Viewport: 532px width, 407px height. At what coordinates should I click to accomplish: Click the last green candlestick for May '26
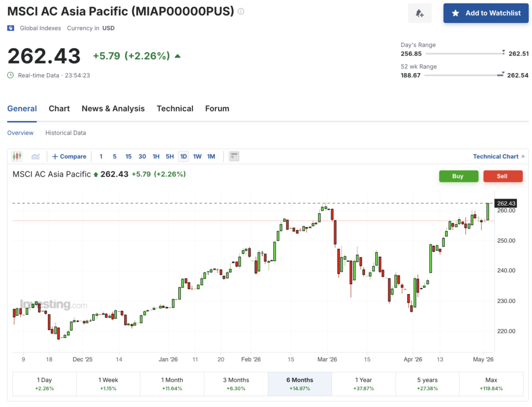tap(487, 212)
